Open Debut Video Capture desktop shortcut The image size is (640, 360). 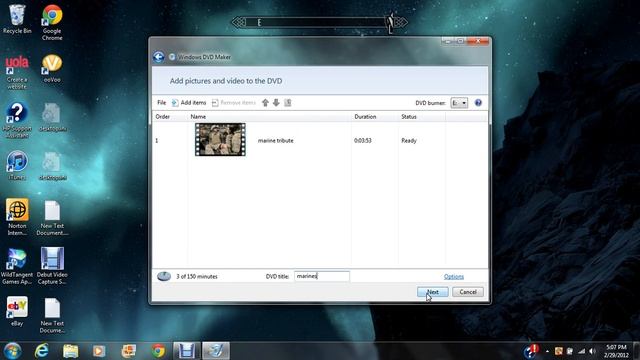click(x=52, y=266)
